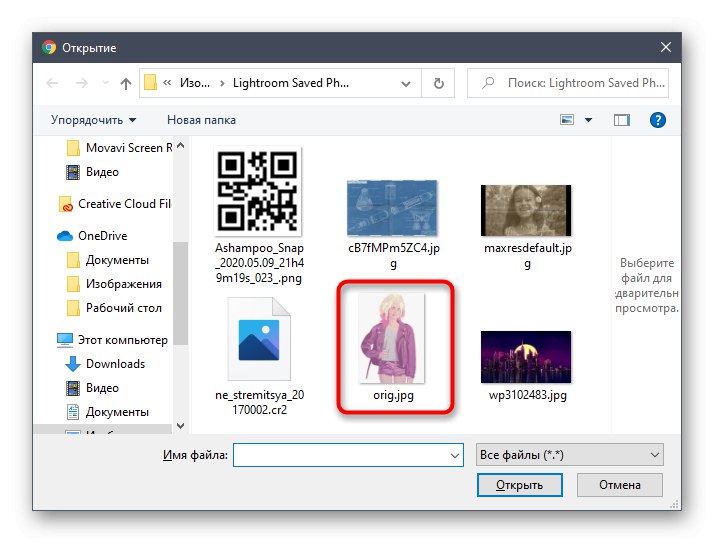
Task: Select the wp3102483.jpg city thumbnail
Action: [526, 357]
